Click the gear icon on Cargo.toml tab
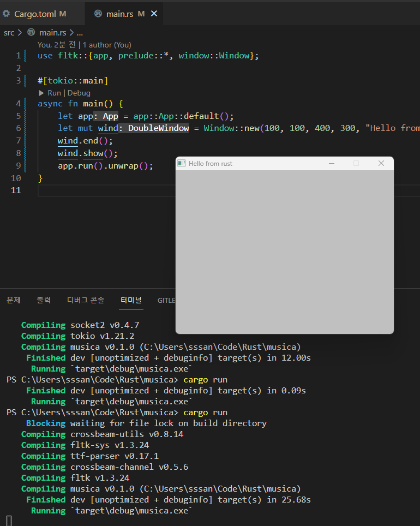 [7, 14]
